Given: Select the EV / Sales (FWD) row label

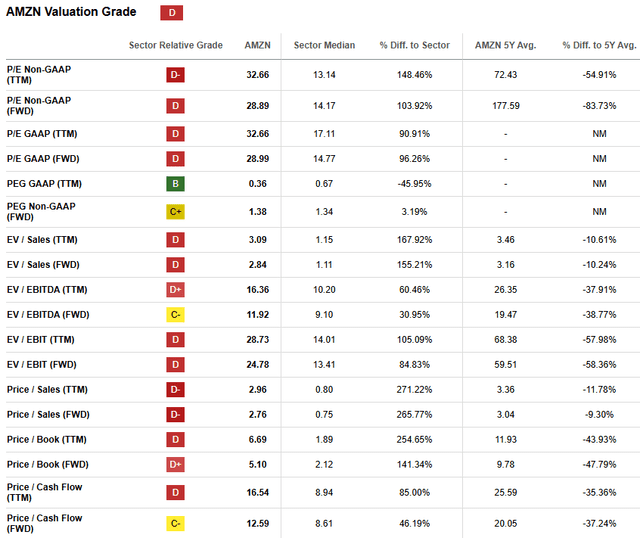Looking at the screenshot, I should [43, 265].
